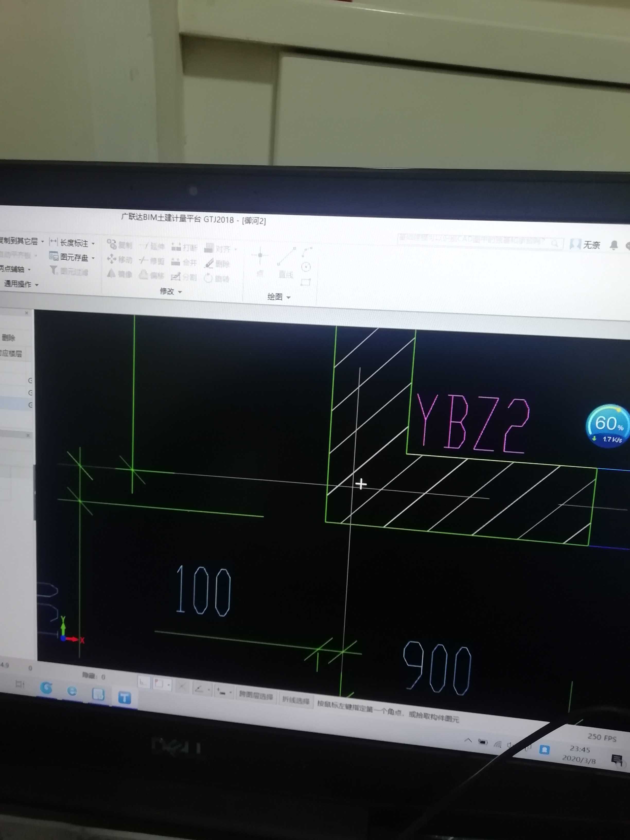The width and height of the screenshot is (630, 840).
Task: Click the 对应楼层 button in left panel
Action: (x=11, y=354)
